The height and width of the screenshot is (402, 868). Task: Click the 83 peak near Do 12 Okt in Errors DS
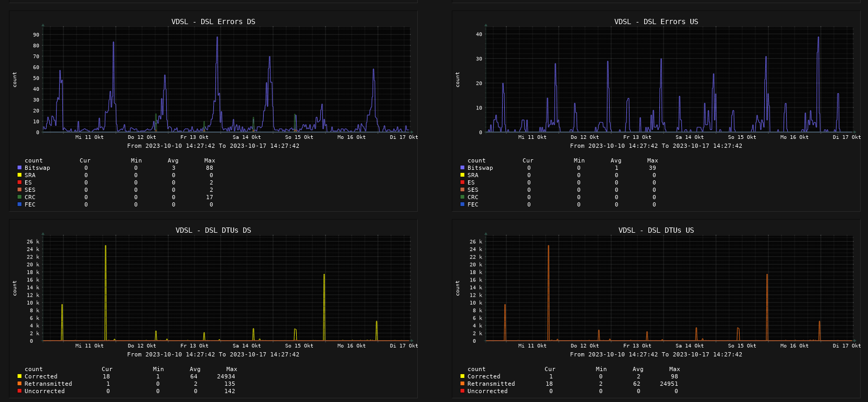[113, 43]
